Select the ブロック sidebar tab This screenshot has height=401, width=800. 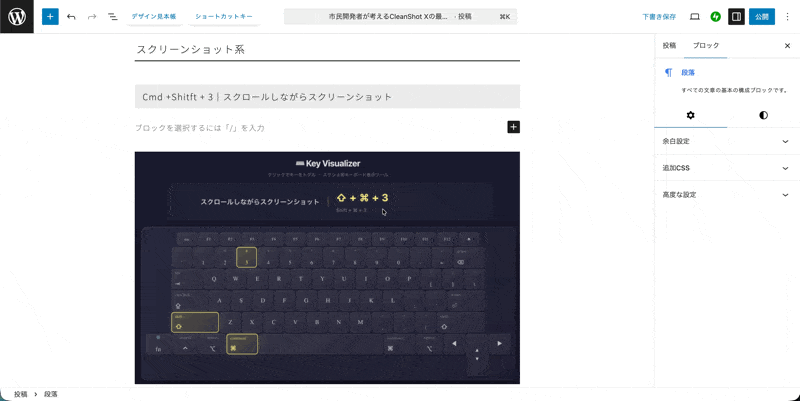coord(706,46)
